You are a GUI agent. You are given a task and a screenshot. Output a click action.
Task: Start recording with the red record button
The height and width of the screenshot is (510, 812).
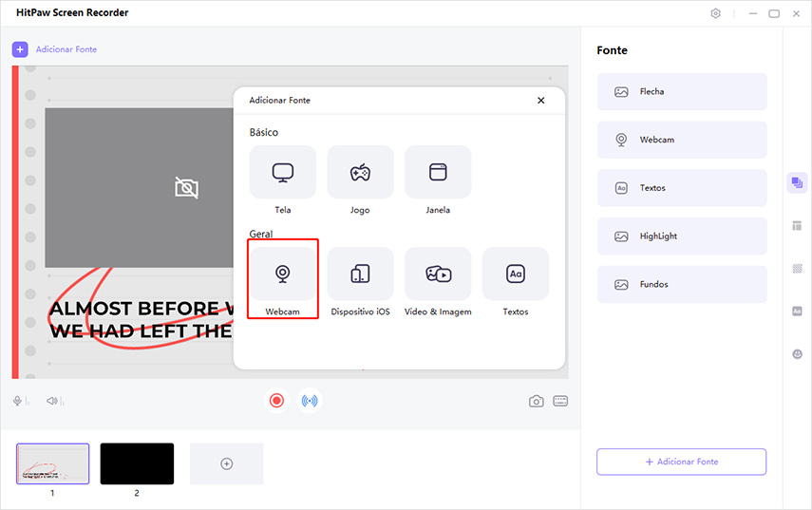(x=276, y=401)
